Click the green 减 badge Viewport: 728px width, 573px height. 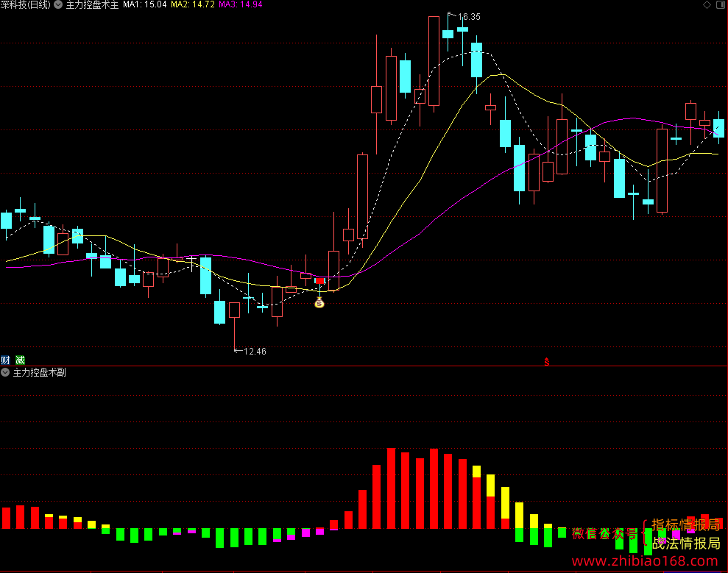click(x=20, y=360)
